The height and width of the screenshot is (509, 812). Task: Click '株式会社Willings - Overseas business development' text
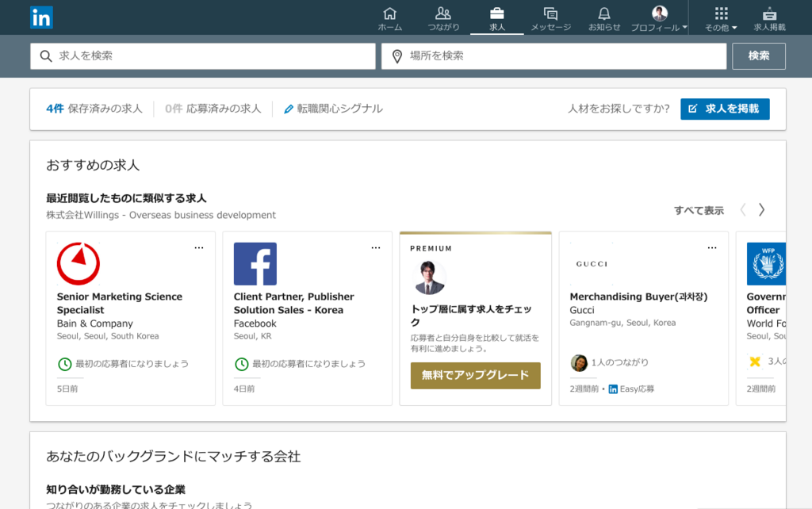tap(161, 215)
